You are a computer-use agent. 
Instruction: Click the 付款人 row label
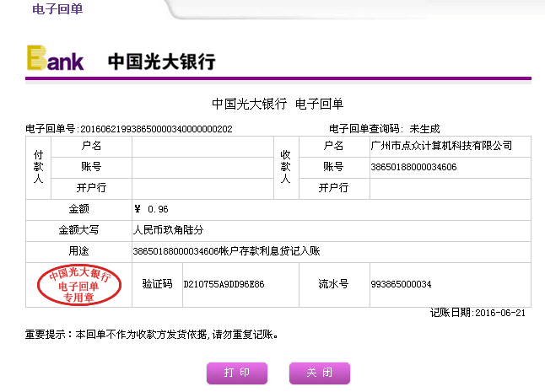pos(38,168)
